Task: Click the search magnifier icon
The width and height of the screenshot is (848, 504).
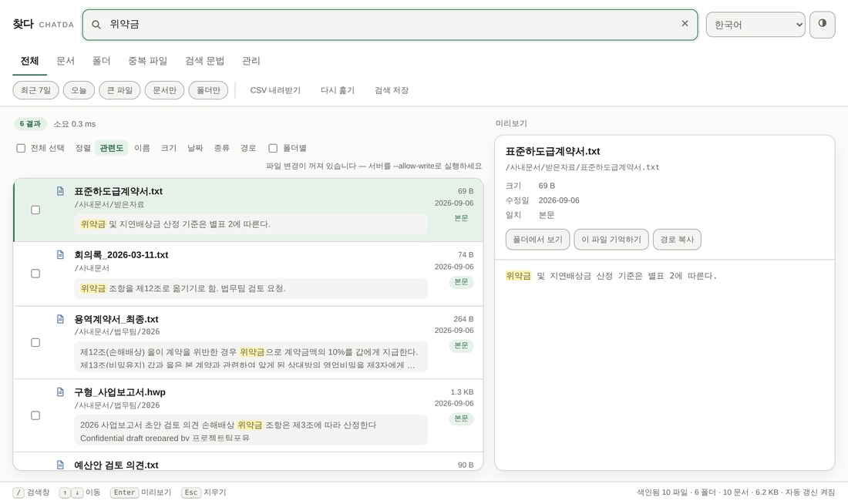Action: tap(96, 25)
